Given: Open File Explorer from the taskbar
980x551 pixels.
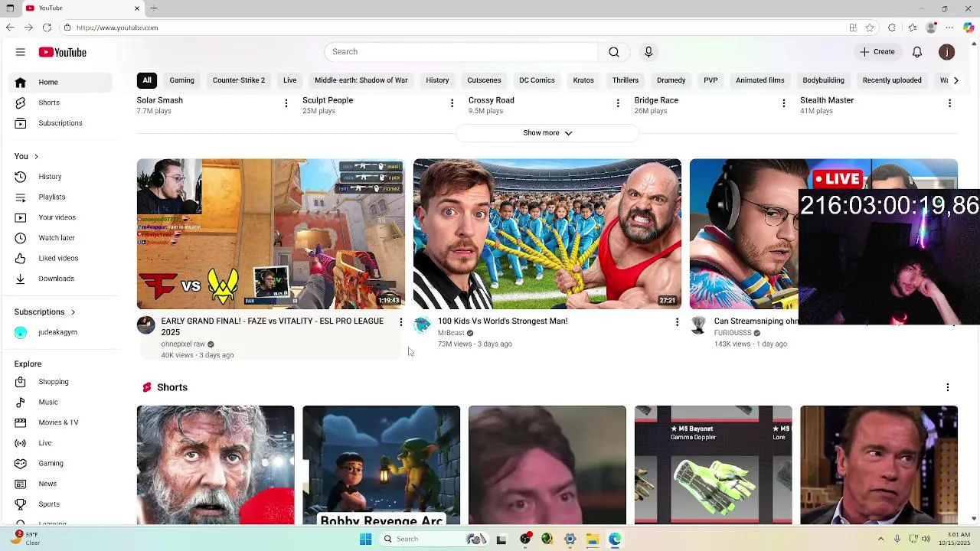Looking at the screenshot, I should pos(593,539).
